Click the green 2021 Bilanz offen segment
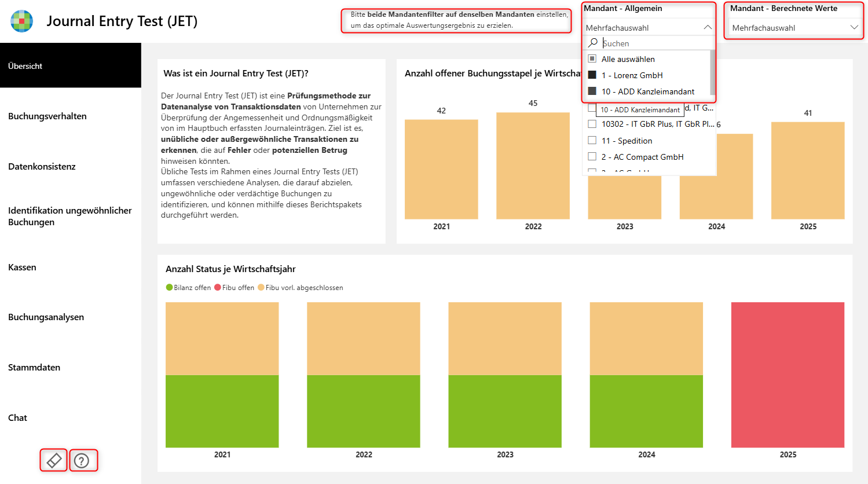Viewport: 868px width, 484px height. pyautogui.click(x=222, y=411)
